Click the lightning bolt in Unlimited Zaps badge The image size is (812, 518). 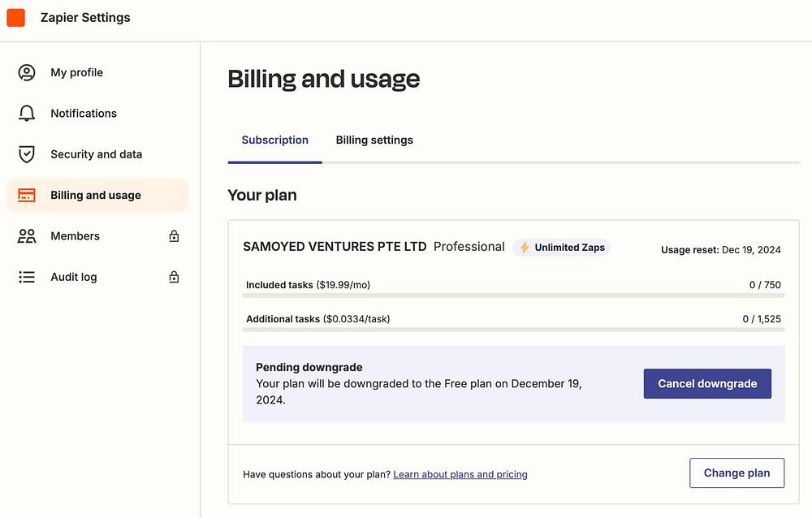pyautogui.click(x=525, y=248)
